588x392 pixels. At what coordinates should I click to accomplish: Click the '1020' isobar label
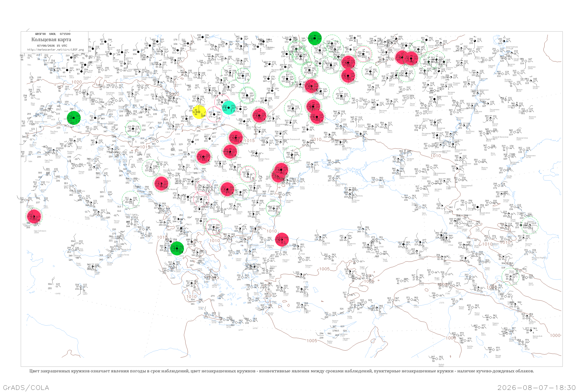point(76,82)
